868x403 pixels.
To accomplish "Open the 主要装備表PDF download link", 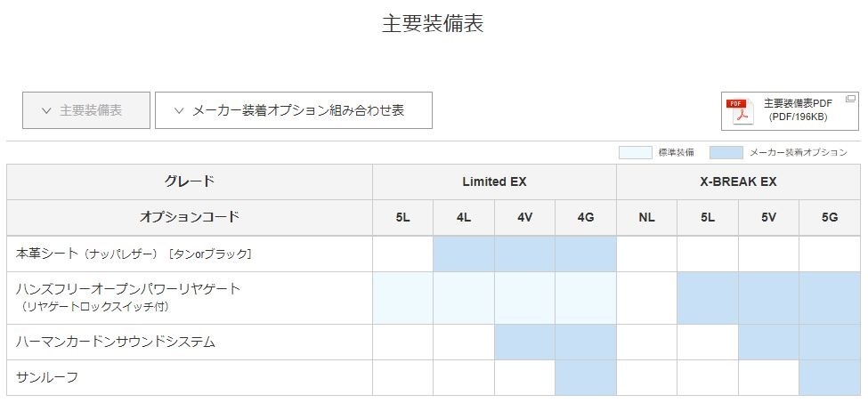I will tap(798, 110).
